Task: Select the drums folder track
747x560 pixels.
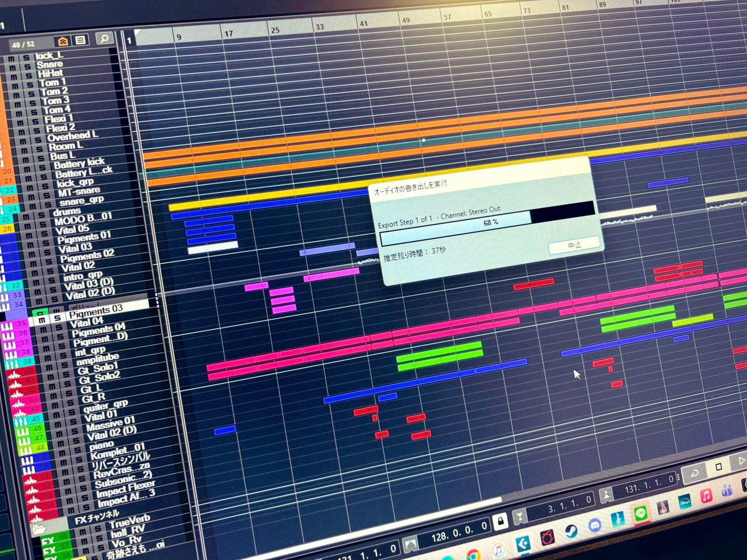Action: 68,212
